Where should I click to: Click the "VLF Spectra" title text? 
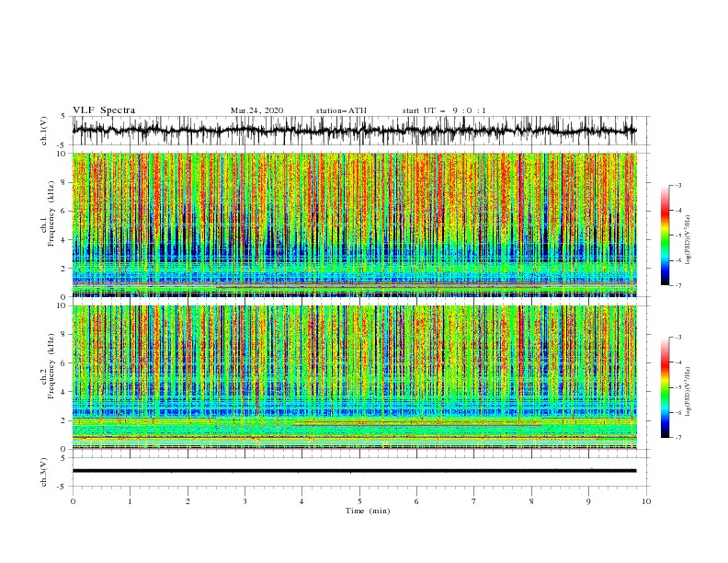click(104, 110)
